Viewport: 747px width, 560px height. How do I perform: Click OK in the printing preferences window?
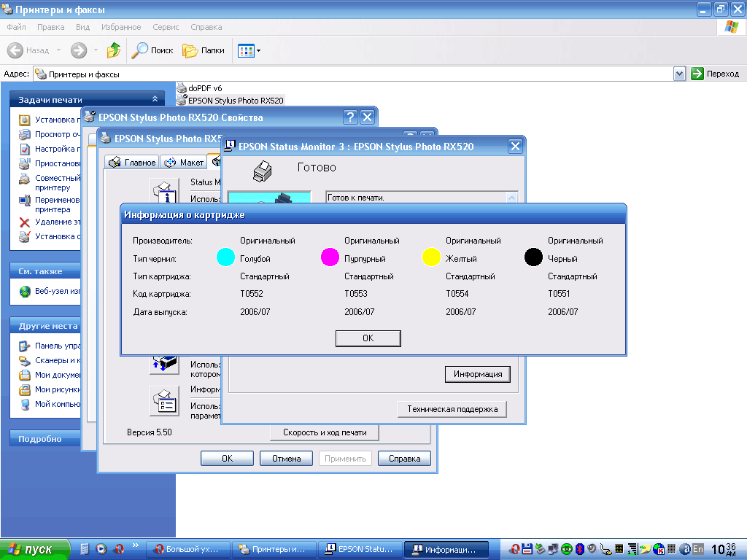pos(228,459)
